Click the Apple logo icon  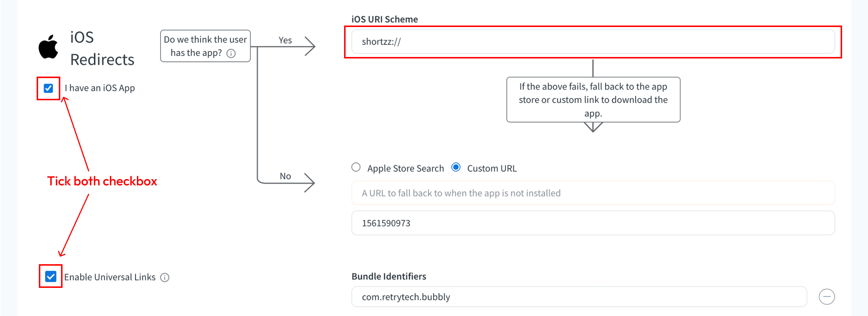click(48, 47)
